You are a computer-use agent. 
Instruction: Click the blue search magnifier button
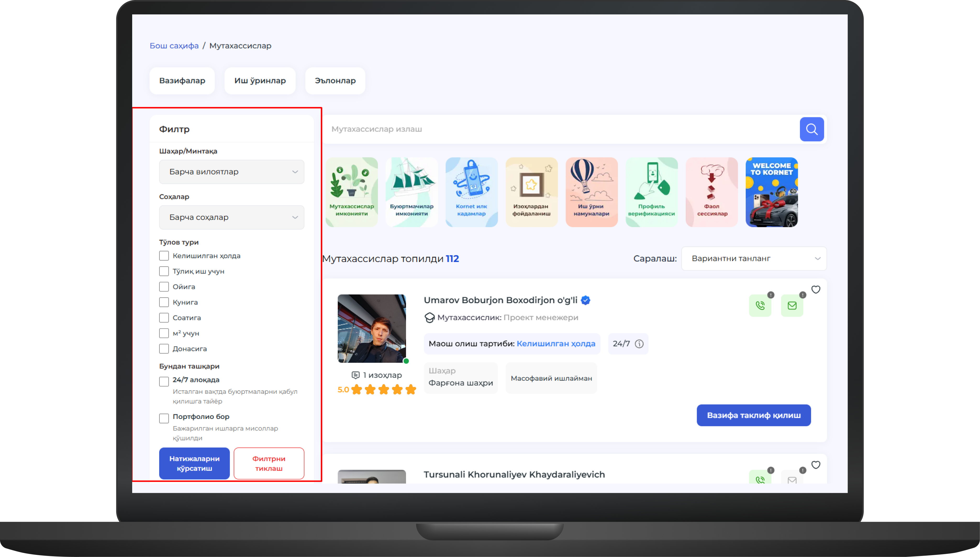(811, 129)
